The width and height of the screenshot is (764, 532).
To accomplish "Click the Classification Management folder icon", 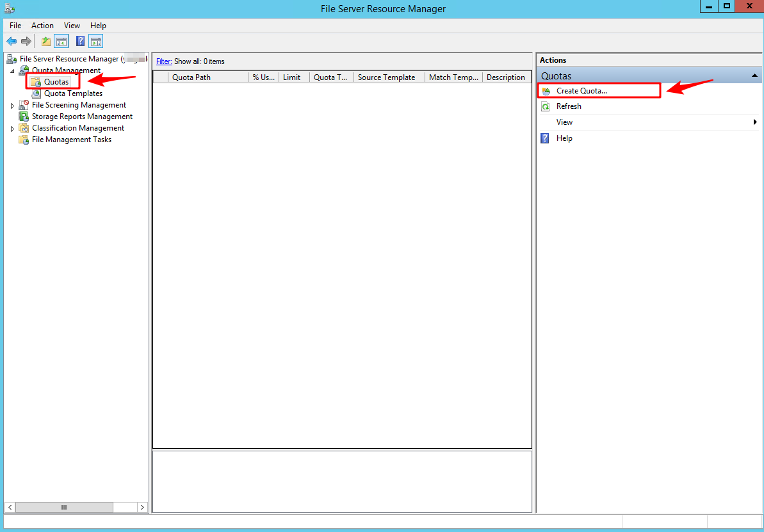I will (24, 127).
